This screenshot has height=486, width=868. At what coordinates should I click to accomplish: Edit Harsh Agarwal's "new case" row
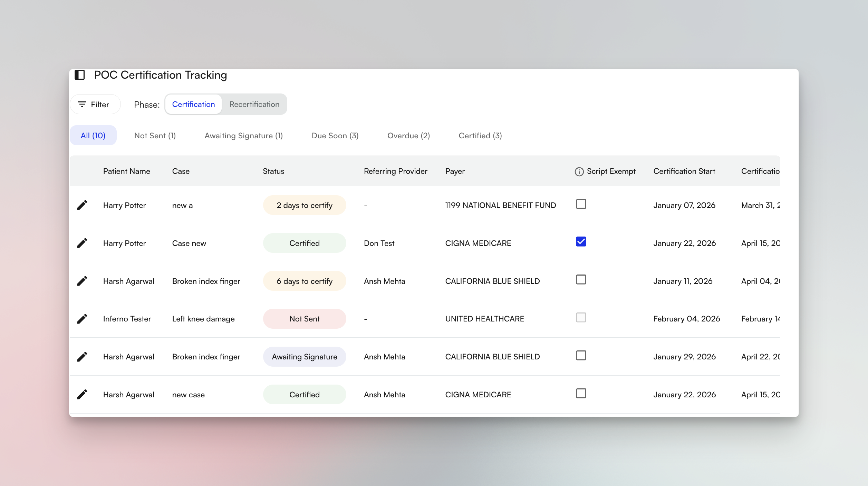click(x=83, y=394)
